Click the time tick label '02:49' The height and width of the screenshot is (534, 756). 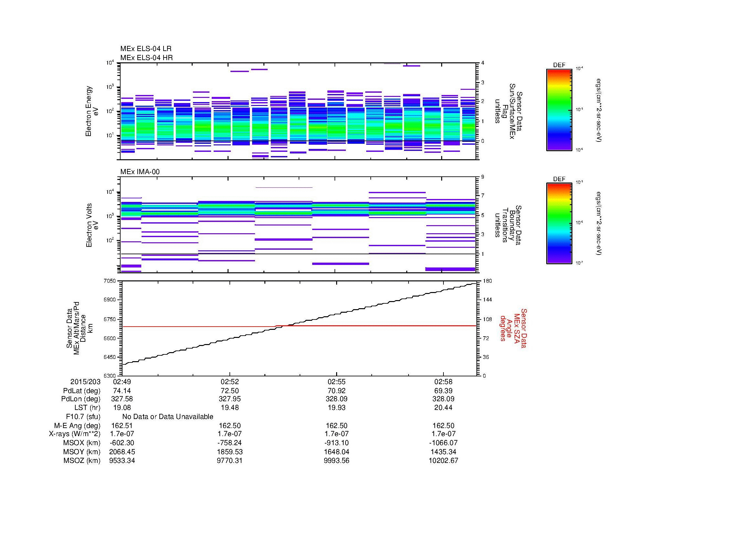pos(122,382)
